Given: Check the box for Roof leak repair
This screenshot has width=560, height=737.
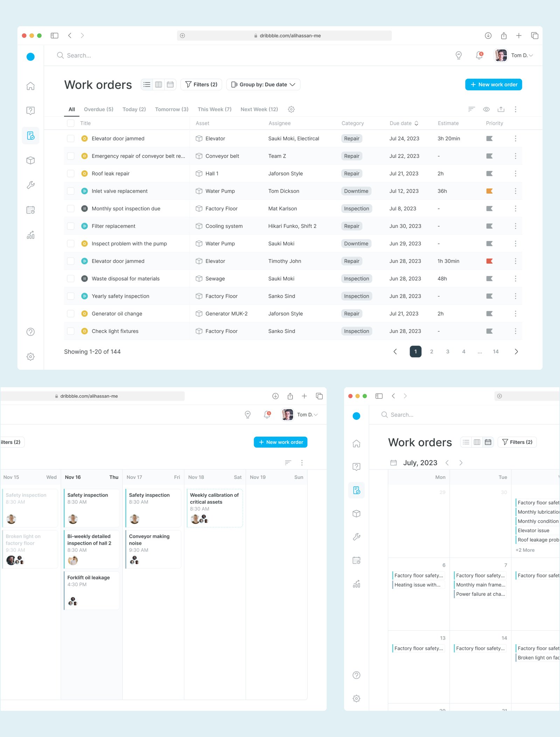Looking at the screenshot, I should (71, 174).
